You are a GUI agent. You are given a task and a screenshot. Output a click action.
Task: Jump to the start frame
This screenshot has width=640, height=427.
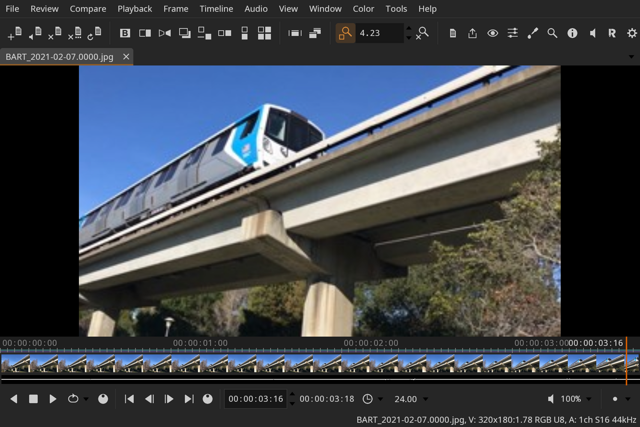point(129,399)
